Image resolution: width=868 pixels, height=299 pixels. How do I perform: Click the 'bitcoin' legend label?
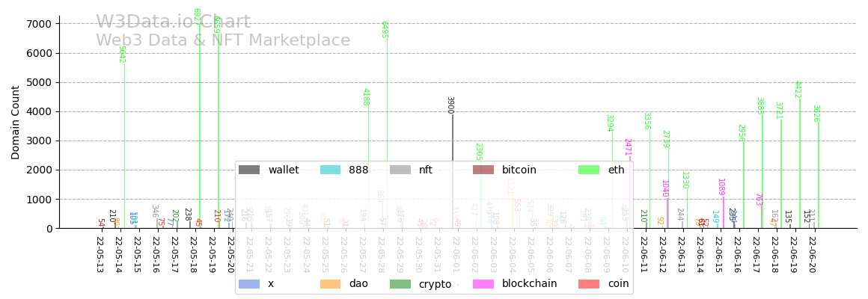(x=519, y=170)
